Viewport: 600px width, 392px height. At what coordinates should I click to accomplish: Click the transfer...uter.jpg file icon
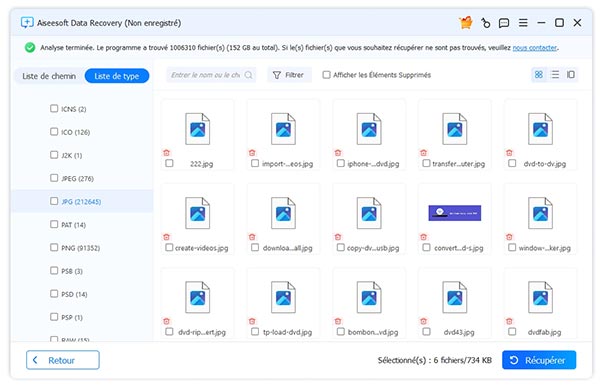[455, 129]
